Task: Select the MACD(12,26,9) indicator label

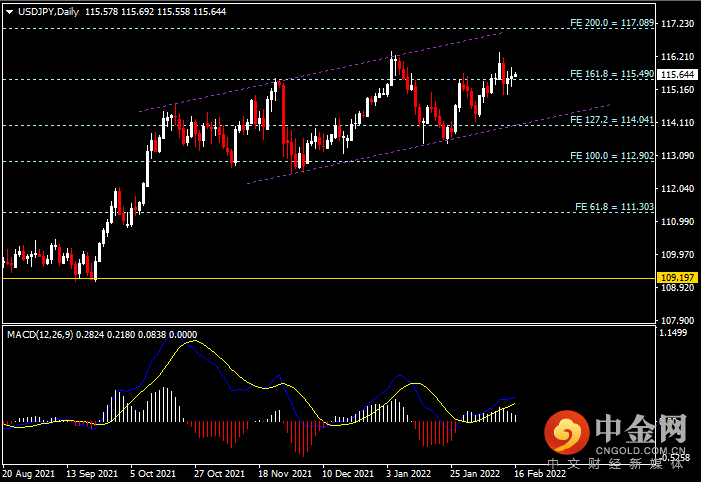Action: click(40, 335)
